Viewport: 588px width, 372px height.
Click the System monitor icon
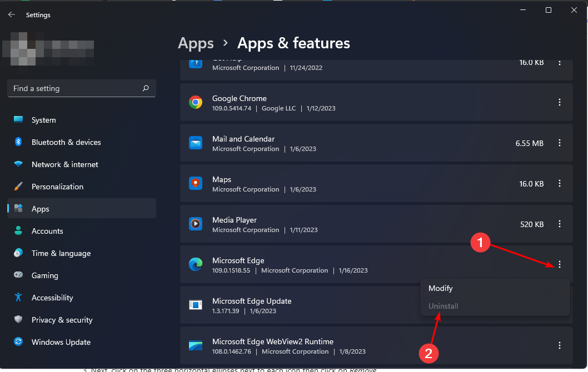click(18, 119)
